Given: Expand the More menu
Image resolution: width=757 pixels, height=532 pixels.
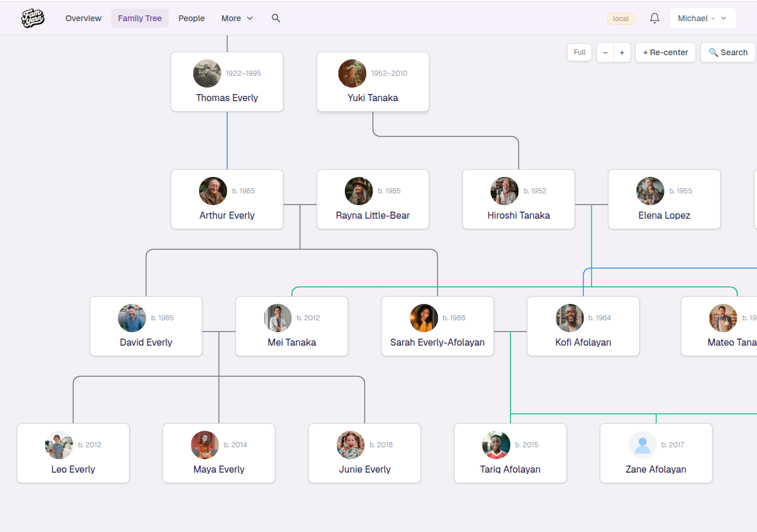Looking at the screenshot, I should click(237, 18).
